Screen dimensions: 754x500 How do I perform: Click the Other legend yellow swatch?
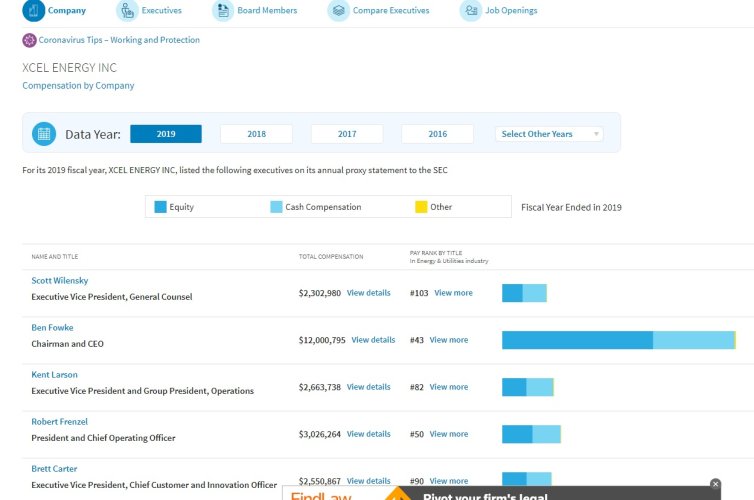[421, 207]
